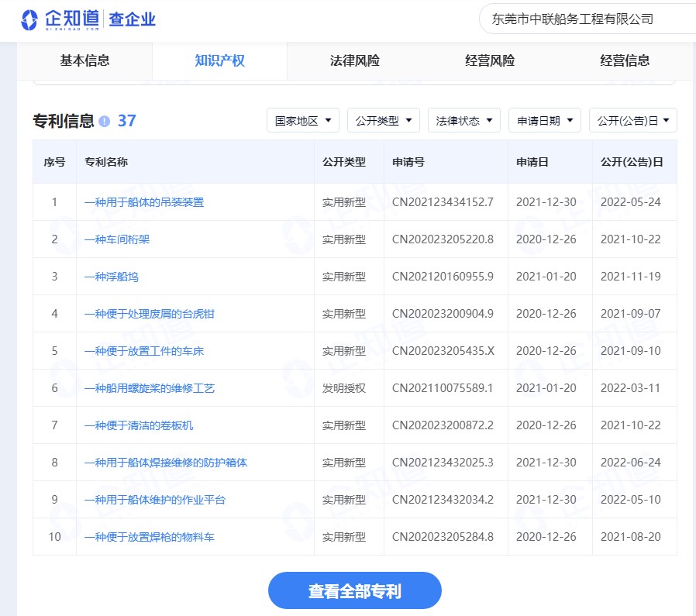This screenshot has width=696, height=616.
Task: Click publication date 2021-11-19
Action: coord(631,277)
